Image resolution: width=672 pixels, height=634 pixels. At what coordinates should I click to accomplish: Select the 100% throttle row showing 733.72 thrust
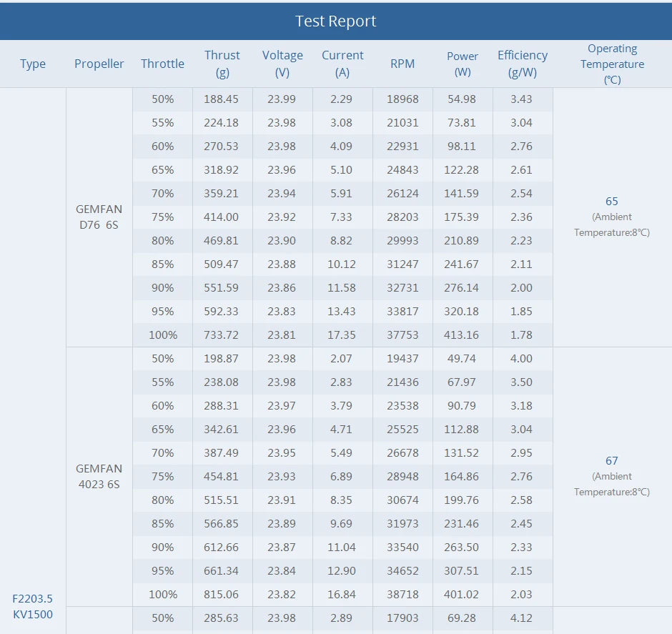coord(162,335)
